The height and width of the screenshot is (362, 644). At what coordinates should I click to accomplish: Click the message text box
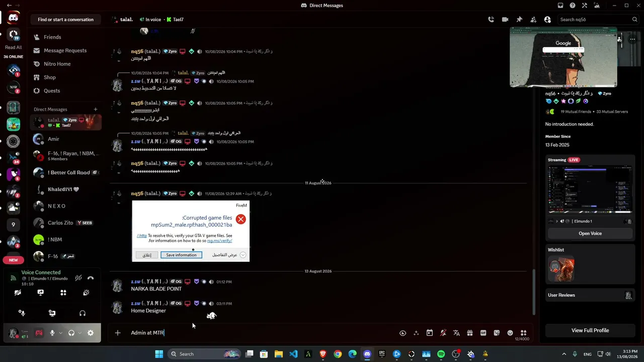tap(262, 333)
